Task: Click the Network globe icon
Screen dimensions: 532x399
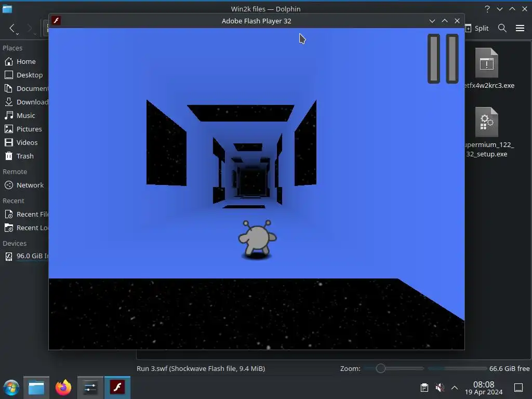Action: click(x=9, y=185)
